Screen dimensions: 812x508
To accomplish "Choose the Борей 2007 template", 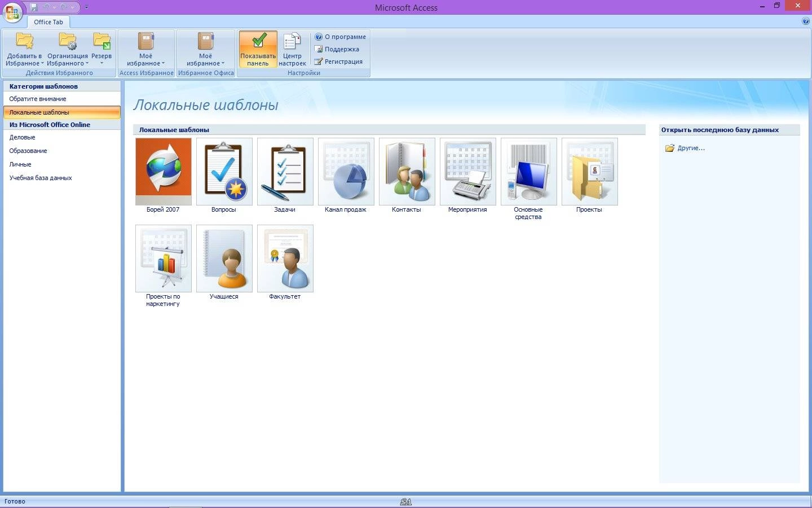I will (164, 172).
